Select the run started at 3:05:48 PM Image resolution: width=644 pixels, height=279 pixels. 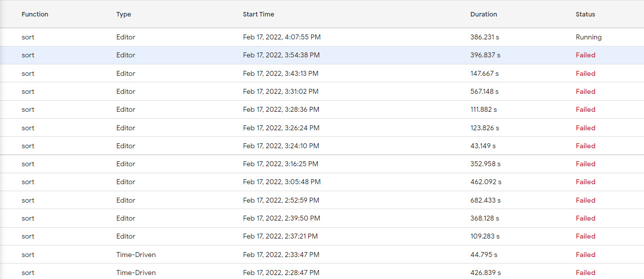click(322, 182)
